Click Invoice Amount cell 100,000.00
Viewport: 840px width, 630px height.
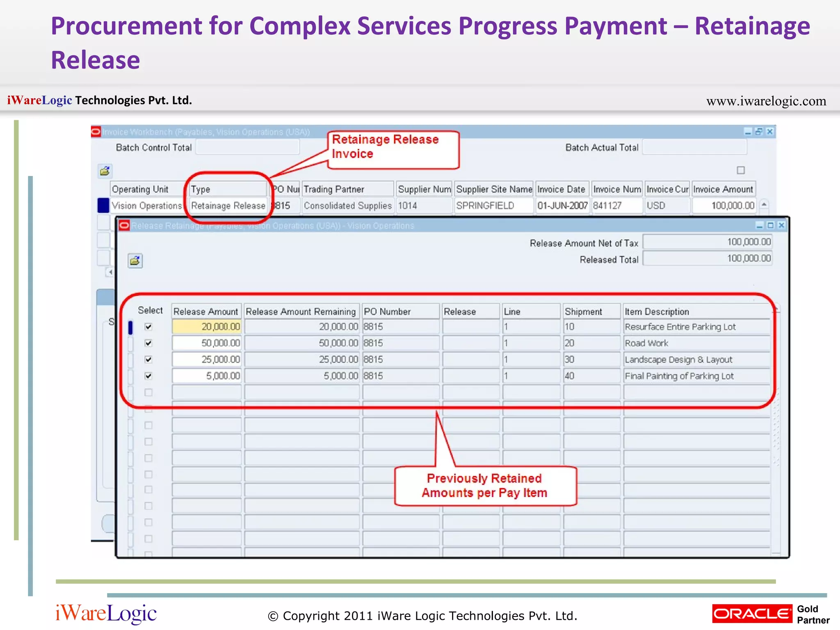tap(724, 205)
